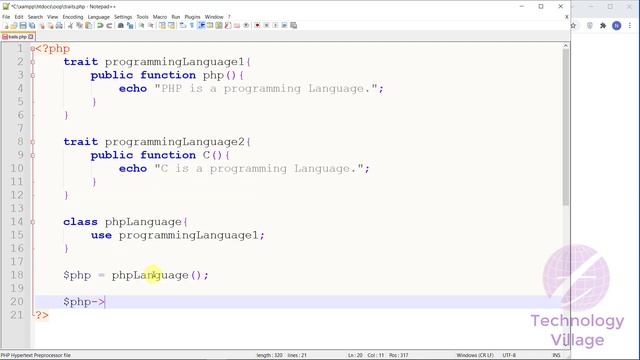Open browser three-dot menu
The image size is (640, 360).
(x=630, y=25)
